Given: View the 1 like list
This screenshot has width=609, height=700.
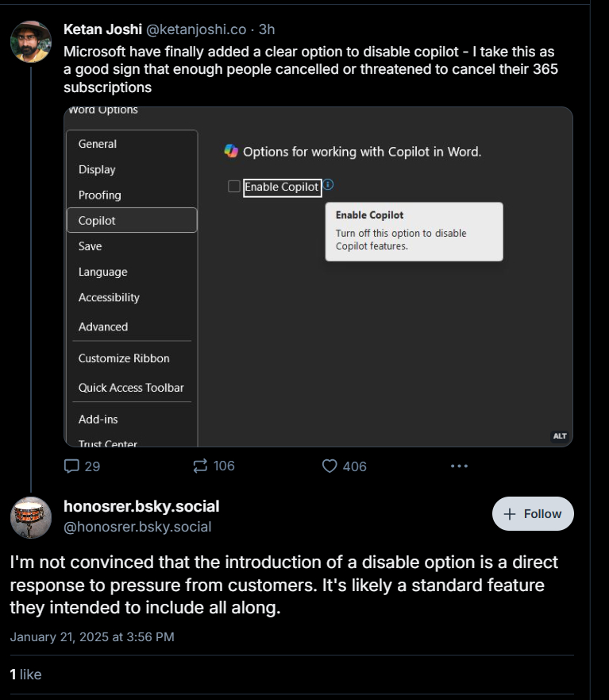Looking at the screenshot, I should (x=26, y=675).
